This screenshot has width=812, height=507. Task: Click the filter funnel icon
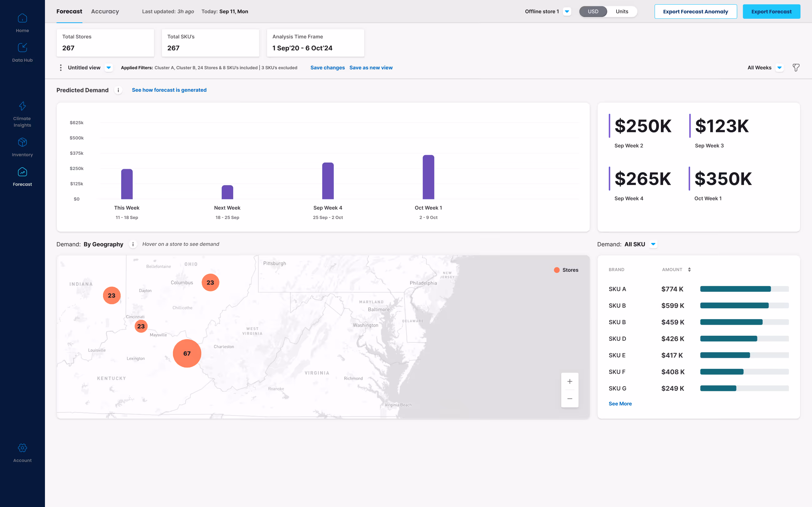[796, 68]
